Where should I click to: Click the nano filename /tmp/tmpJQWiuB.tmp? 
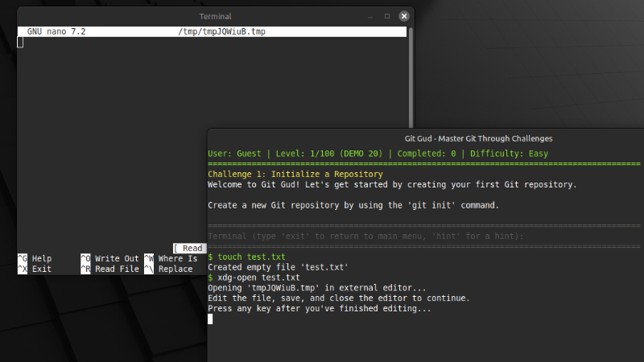pos(222,31)
